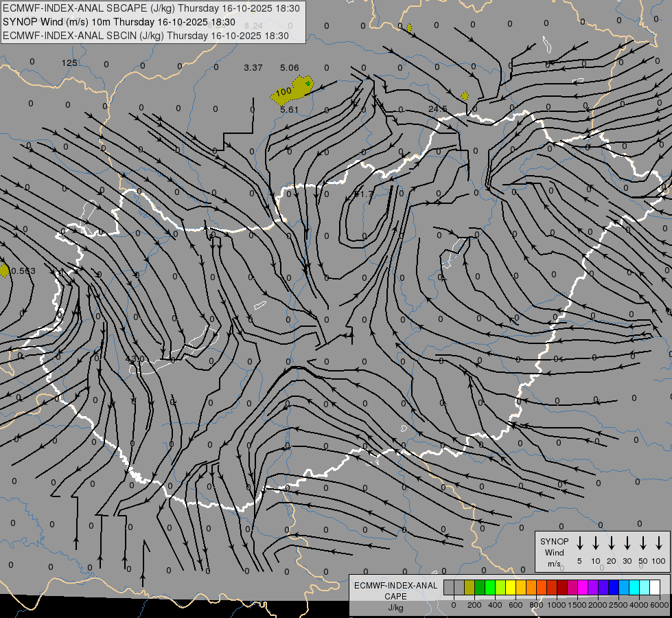
Task: Select the white swatch ending CAPE scale
Action: [655, 587]
